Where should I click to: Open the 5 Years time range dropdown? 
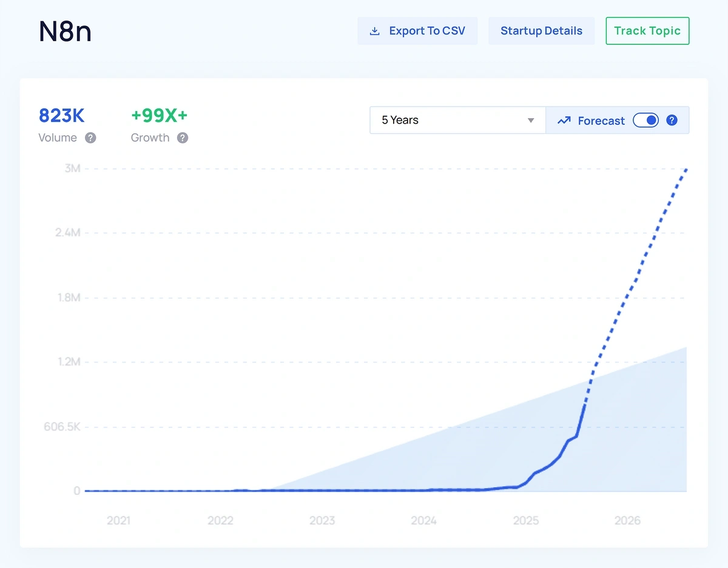point(457,120)
